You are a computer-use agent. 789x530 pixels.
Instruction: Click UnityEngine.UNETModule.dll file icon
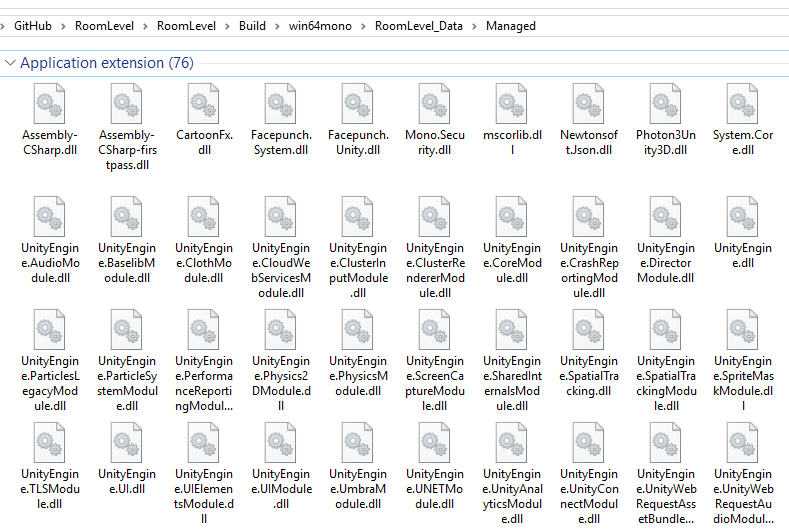point(434,442)
